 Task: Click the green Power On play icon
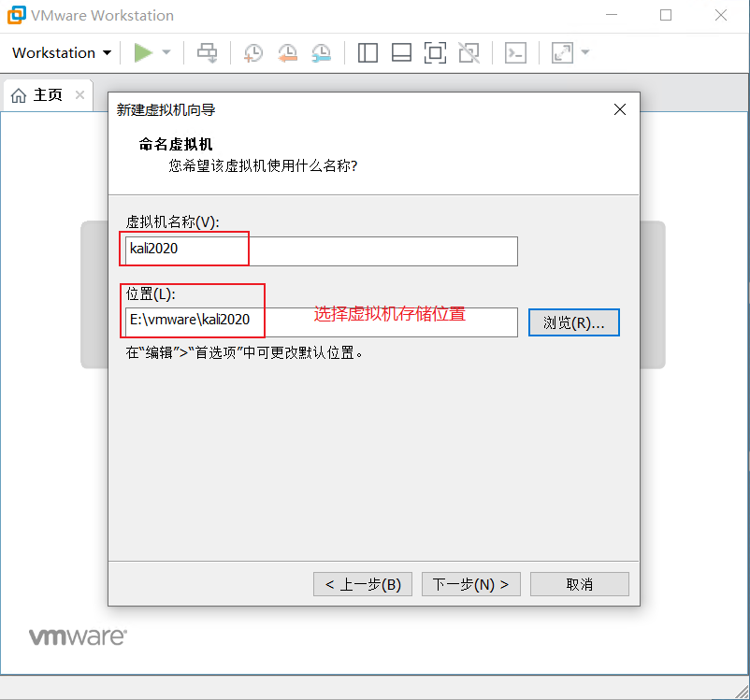[x=143, y=52]
